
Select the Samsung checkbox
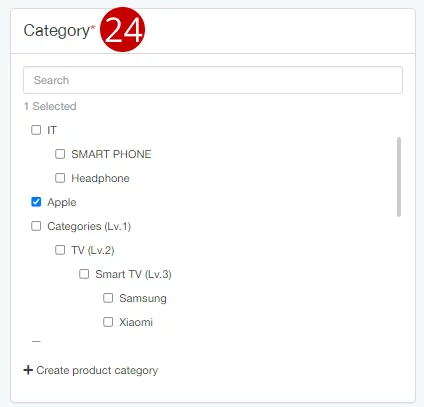point(108,298)
